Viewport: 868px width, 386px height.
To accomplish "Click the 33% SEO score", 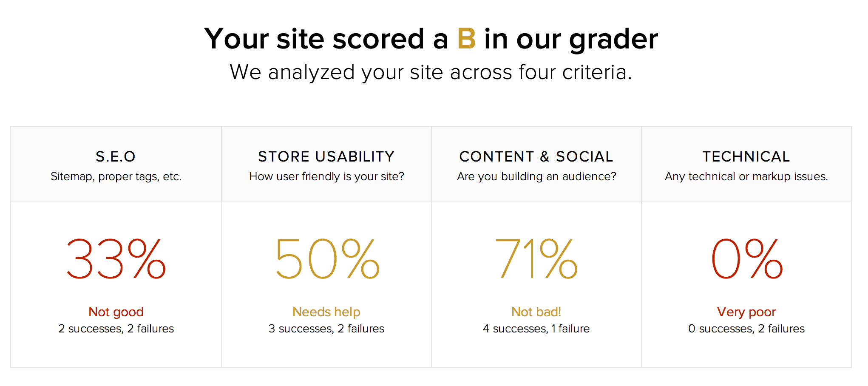I will 116,258.
